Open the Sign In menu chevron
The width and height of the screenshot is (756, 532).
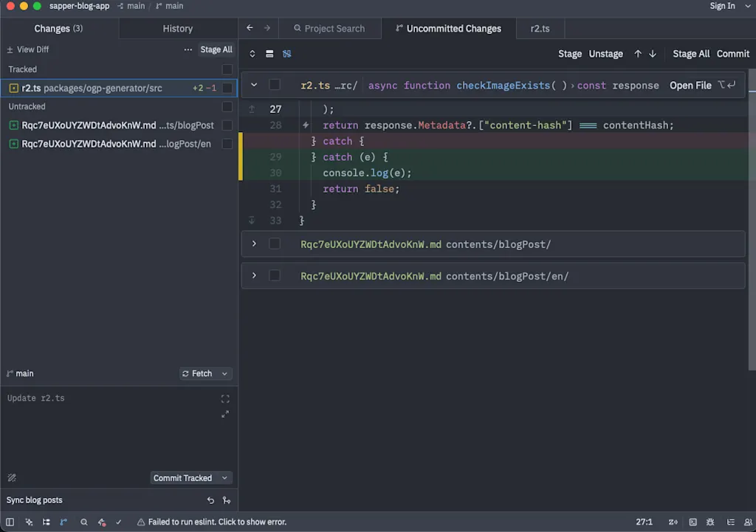pos(749,6)
